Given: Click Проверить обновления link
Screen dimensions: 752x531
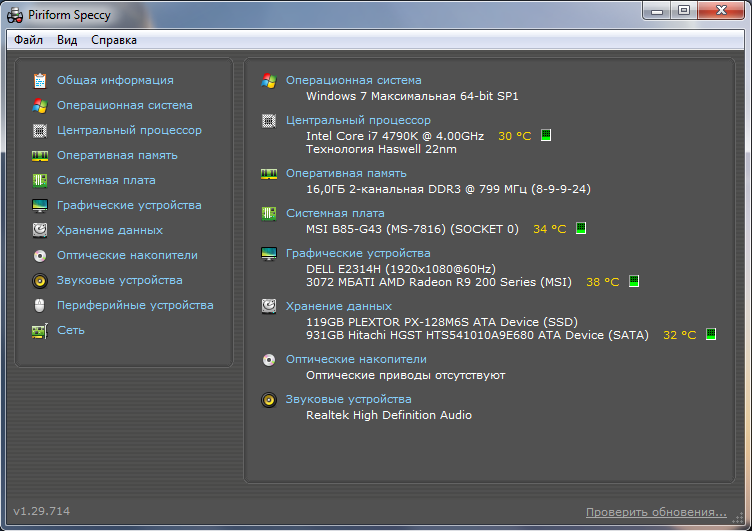Looking at the screenshot, I should 656,512.
